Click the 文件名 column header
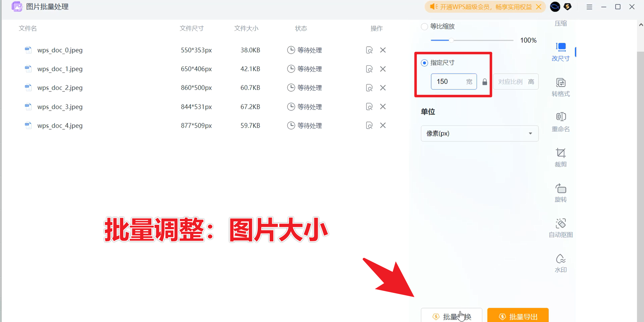Viewport: 644px width, 322px height. (28, 28)
